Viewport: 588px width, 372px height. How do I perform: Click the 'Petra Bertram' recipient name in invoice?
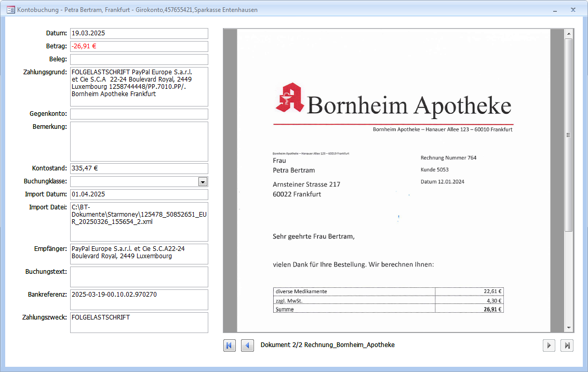[x=293, y=170]
